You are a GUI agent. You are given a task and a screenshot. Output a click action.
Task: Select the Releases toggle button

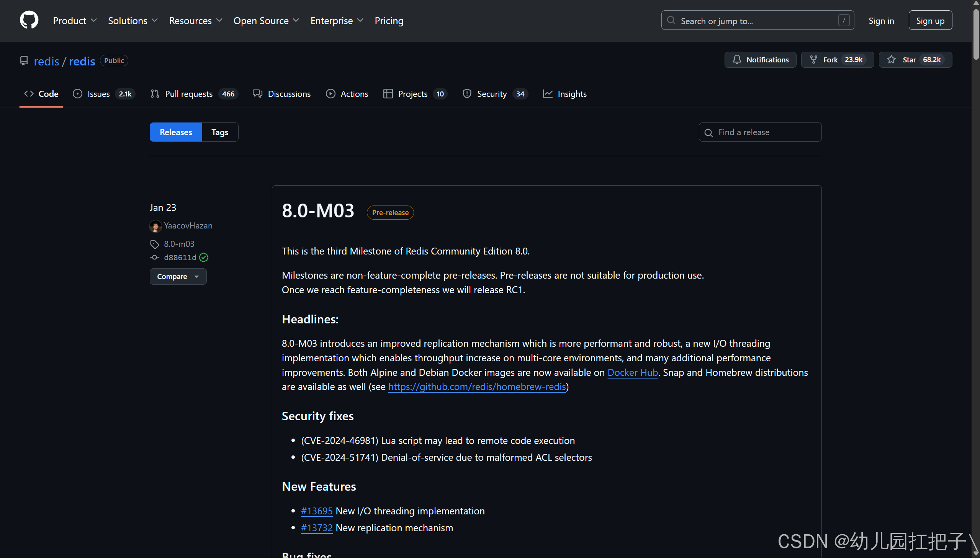(176, 132)
